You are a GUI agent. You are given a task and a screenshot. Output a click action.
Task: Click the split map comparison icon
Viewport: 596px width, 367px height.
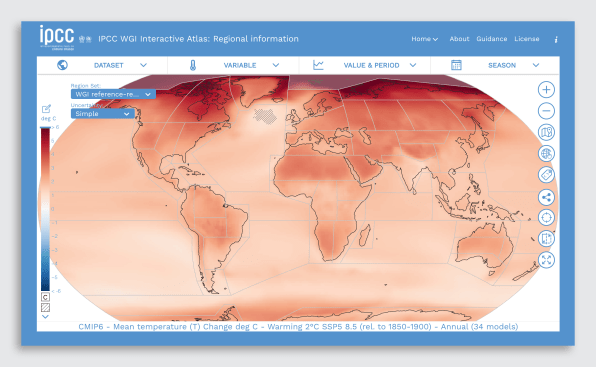(x=546, y=239)
